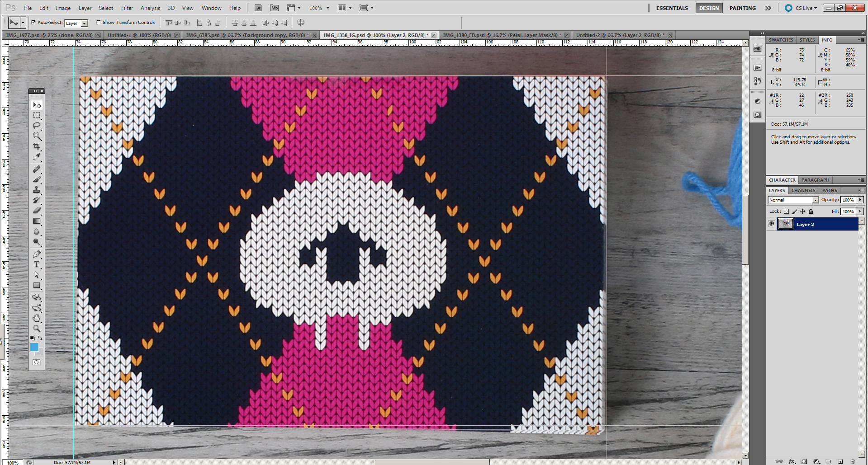The width and height of the screenshot is (868, 465).
Task: Open the Filter menu
Action: (127, 8)
